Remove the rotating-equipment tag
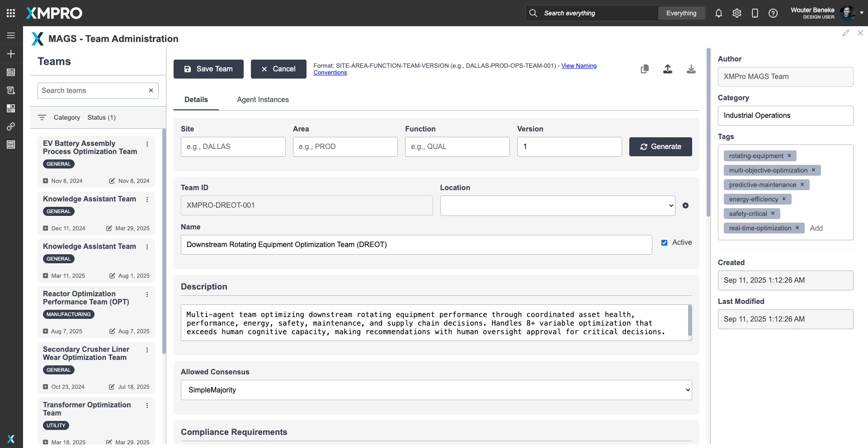The height and width of the screenshot is (448, 868). (x=789, y=156)
